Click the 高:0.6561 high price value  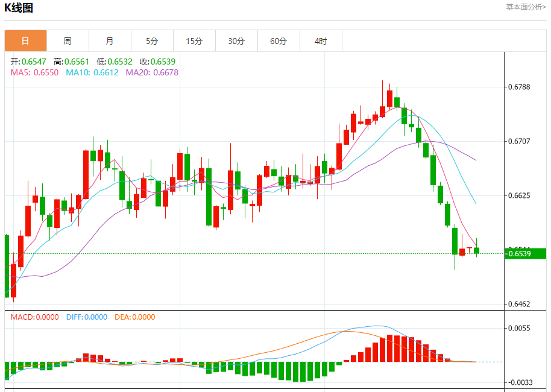pyautogui.click(x=71, y=62)
